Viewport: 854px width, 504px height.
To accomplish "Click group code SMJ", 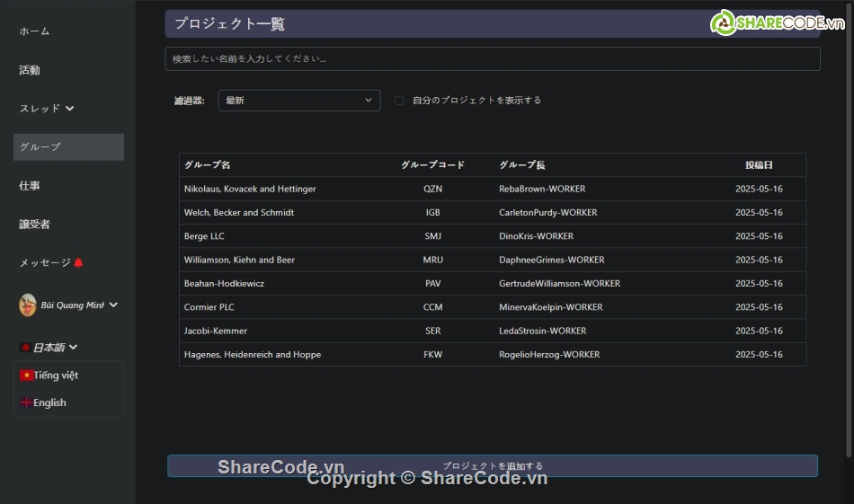I will 433,236.
